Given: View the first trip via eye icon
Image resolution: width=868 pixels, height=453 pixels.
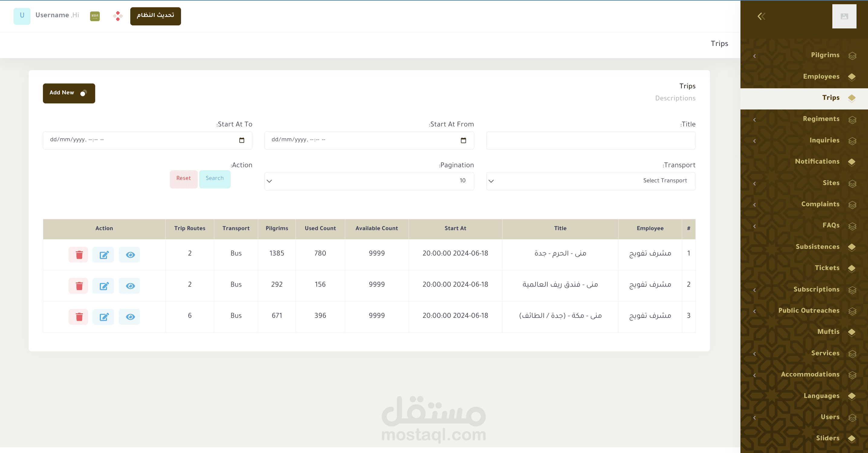Looking at the screenshot, I should click(130, 255).
